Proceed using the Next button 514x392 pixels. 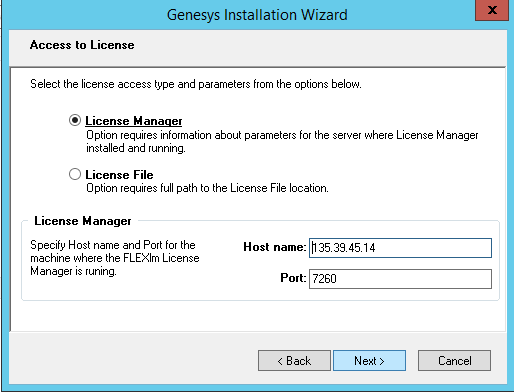(x=369, y=360)
